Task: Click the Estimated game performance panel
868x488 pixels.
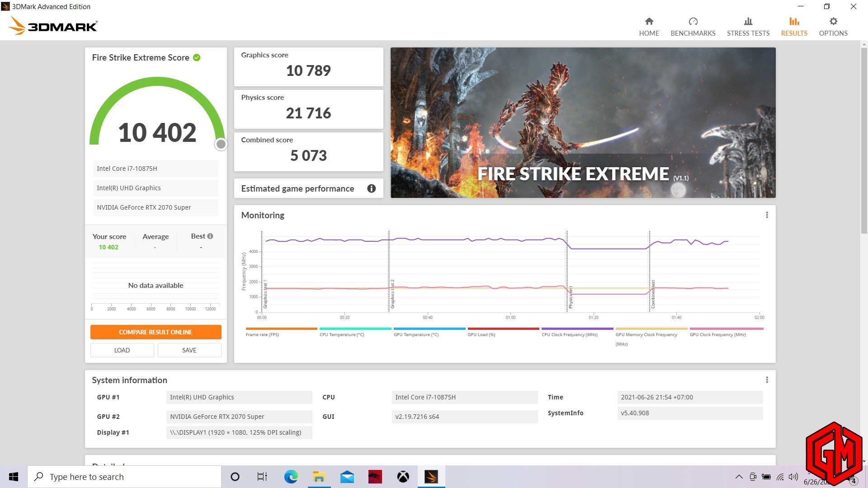Action: 308,188
